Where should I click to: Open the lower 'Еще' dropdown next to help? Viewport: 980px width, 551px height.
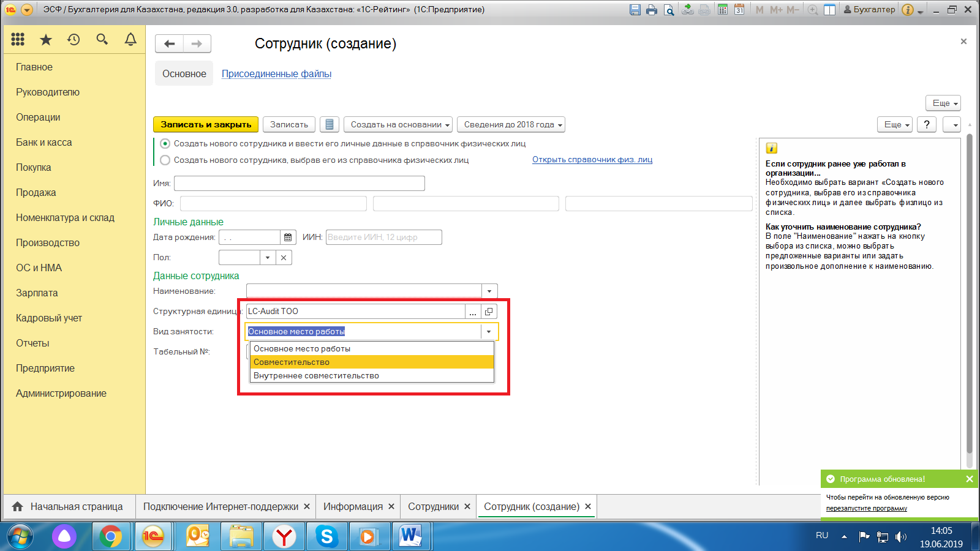[x=895, y=124]
